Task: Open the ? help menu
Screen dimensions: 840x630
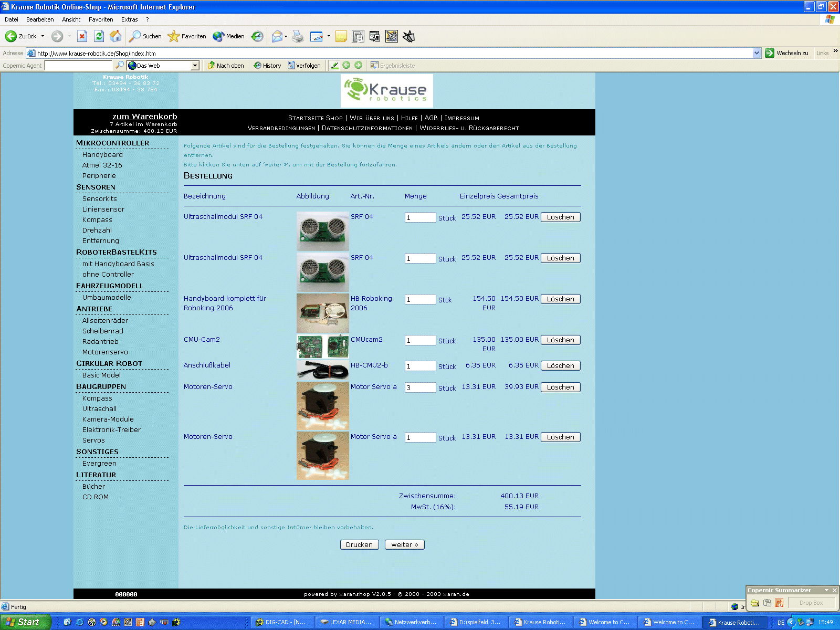Action: [148, 19]
